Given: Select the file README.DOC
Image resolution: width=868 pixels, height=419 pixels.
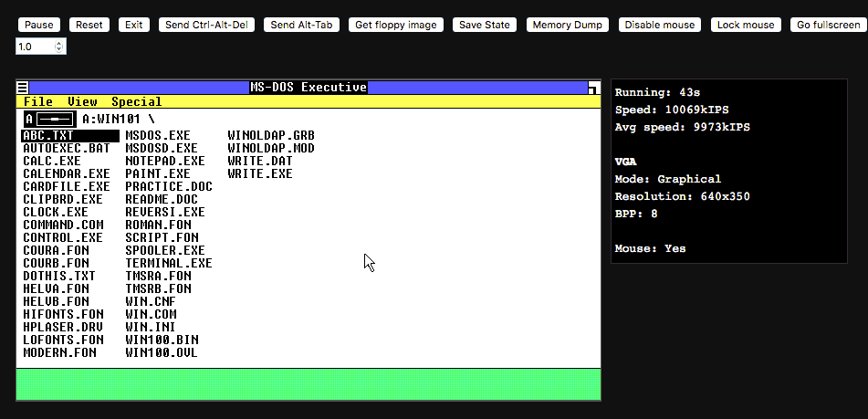Looking at the screenshot, I should pyautogui.click(x=161, y=199).
